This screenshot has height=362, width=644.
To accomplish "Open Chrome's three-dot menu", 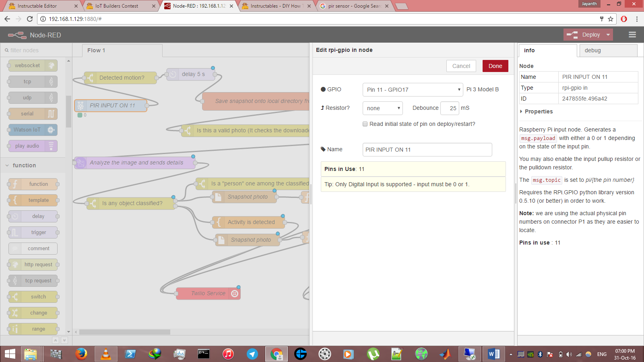I will click(x=637, y=19).
